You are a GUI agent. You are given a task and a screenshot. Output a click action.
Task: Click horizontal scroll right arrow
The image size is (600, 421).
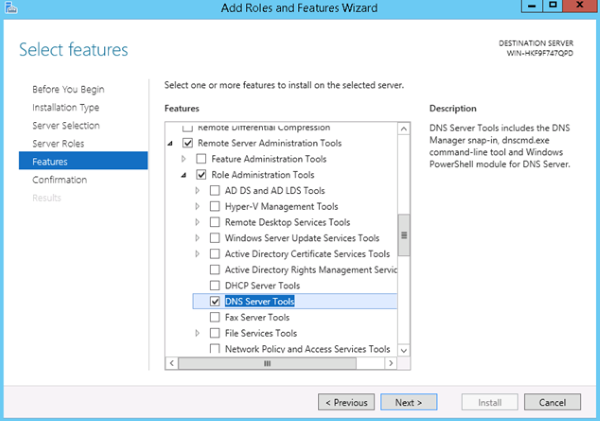pyautogui.click(x=391, y=363)
